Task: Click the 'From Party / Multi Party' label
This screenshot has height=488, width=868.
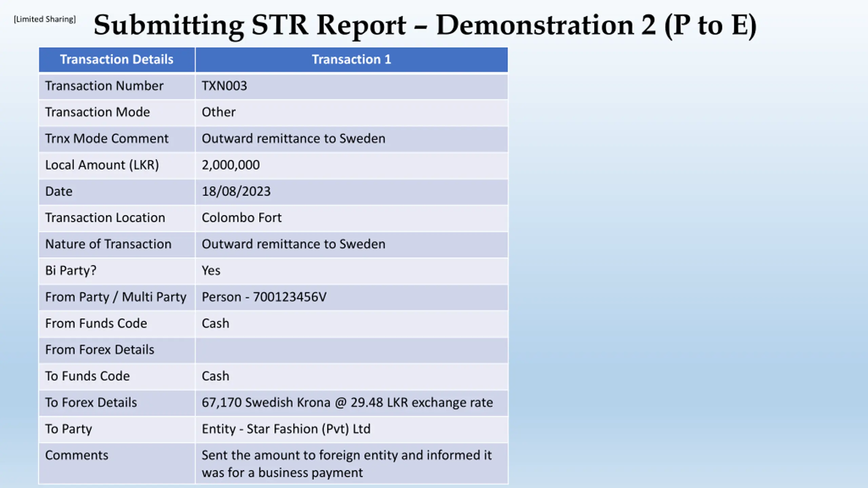Action: 116,297
